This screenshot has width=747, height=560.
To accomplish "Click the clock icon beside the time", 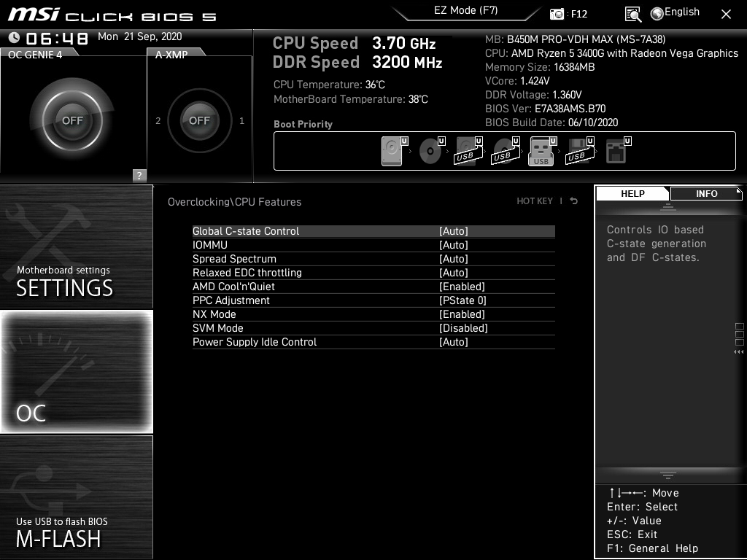I will click(x=15, y=37).
